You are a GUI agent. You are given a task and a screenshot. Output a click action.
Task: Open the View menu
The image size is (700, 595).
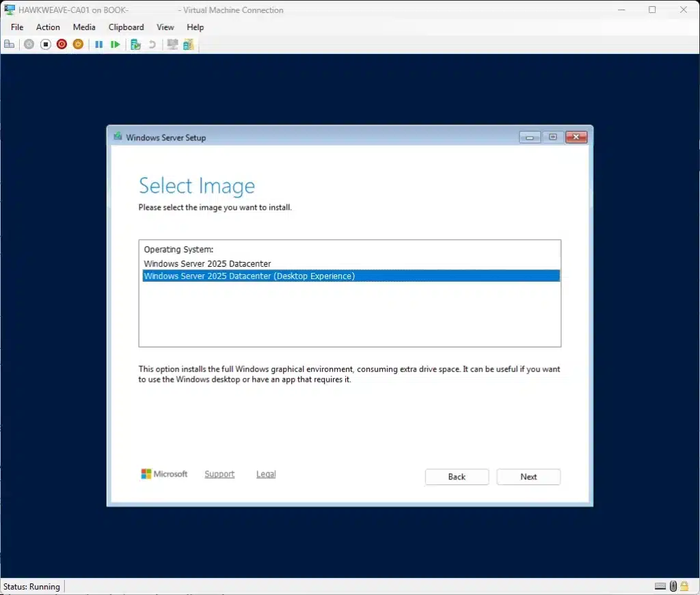165,27
